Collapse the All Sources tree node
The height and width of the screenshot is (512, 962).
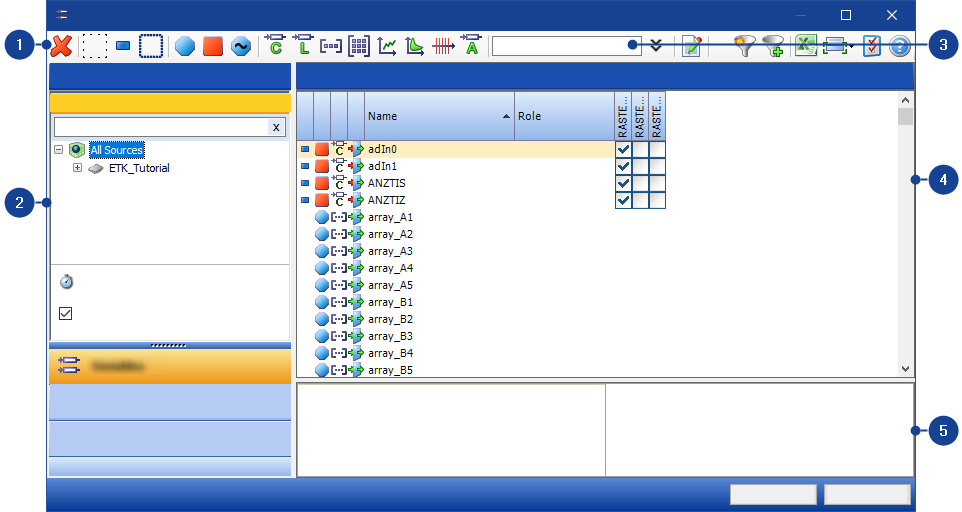[59, 150]
